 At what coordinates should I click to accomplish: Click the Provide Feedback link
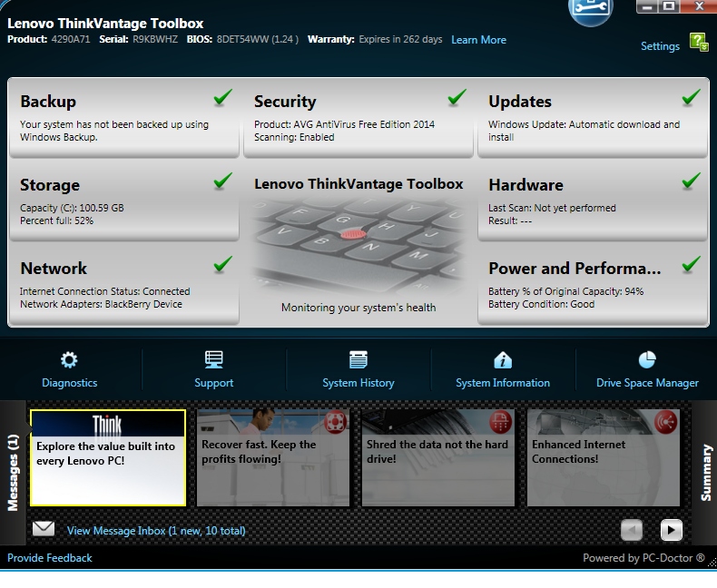coord(50,558)
